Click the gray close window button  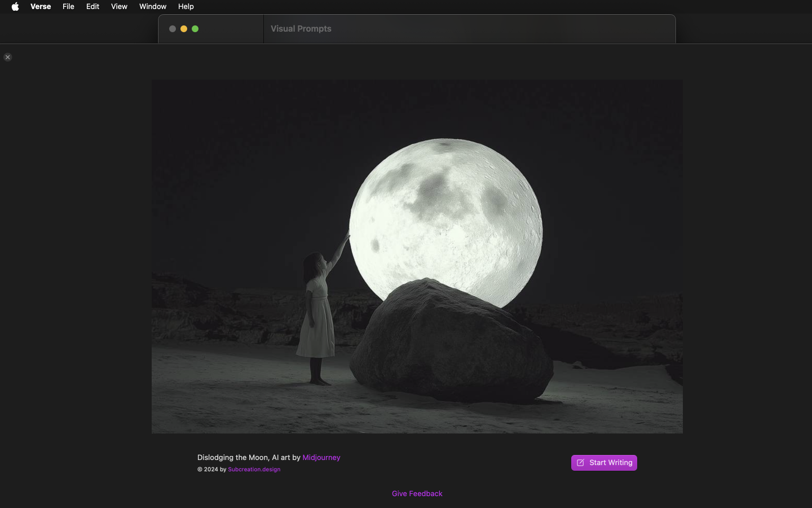pos(173,29)
